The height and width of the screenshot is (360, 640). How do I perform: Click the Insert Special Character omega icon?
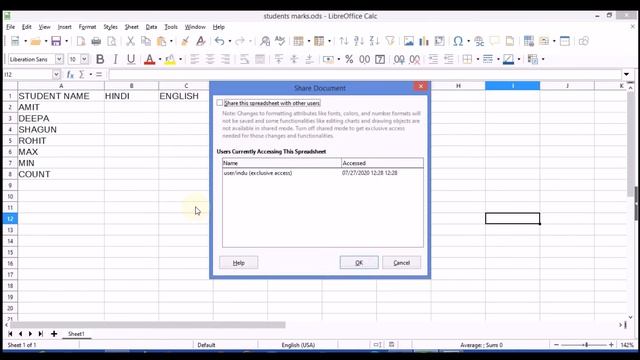[458, 41]
